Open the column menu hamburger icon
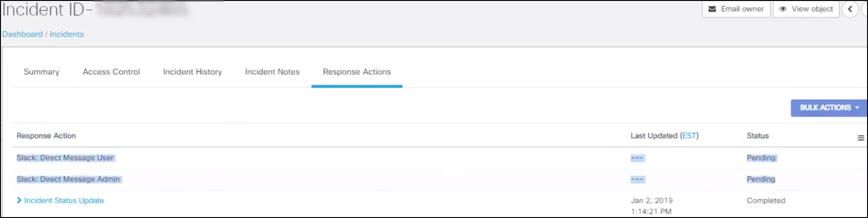 [x=861, y=138]
